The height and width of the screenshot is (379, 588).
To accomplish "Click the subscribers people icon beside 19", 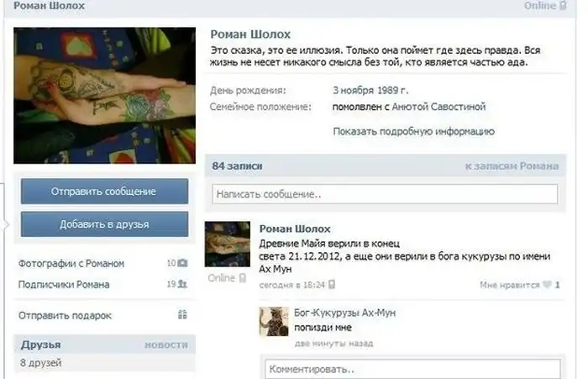I will 182,284.
